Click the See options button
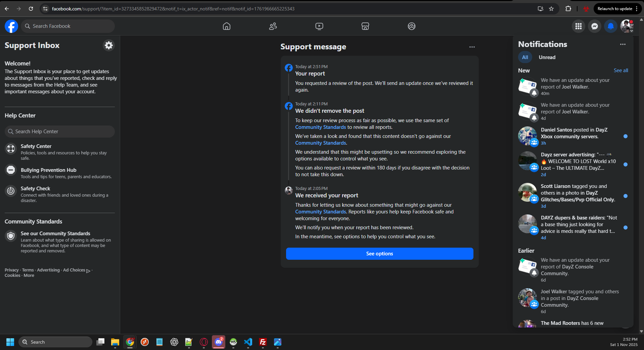Viewport: 644px width, 350px height. tap(380, 254)
